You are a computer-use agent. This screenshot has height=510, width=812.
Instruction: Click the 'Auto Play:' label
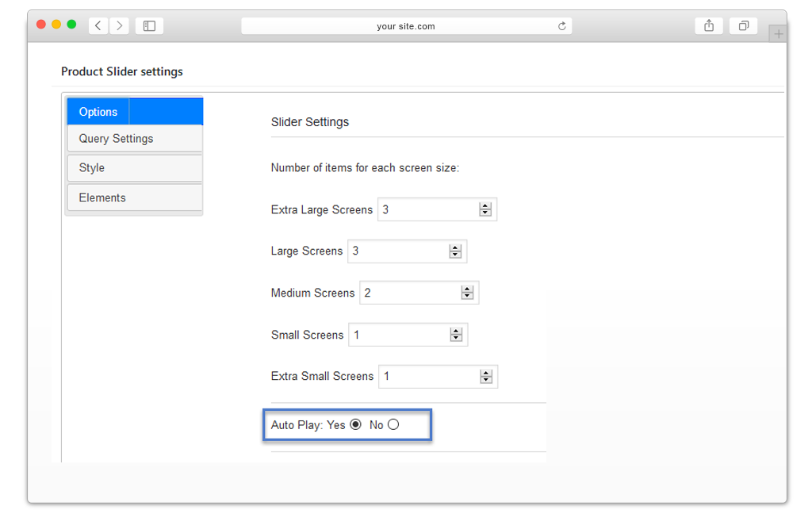[x=297, y=425]
